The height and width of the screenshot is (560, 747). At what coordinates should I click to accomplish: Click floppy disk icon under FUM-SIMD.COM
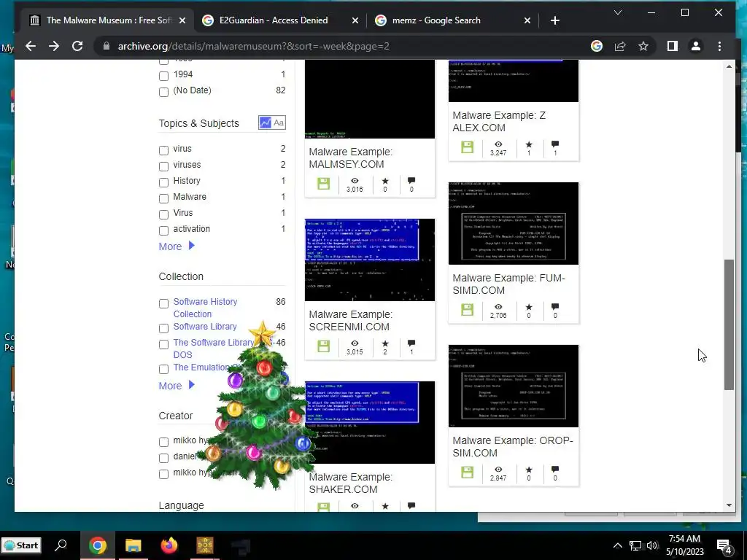(468, 309)
